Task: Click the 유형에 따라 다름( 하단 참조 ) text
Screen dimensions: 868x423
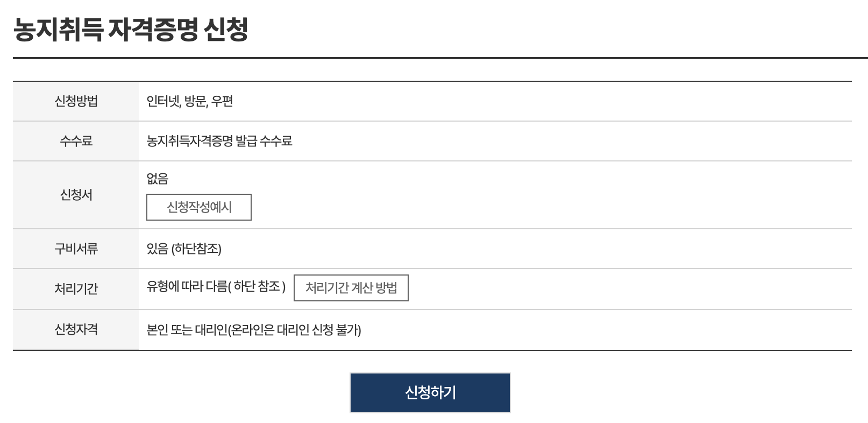Action: pos(216,288)
